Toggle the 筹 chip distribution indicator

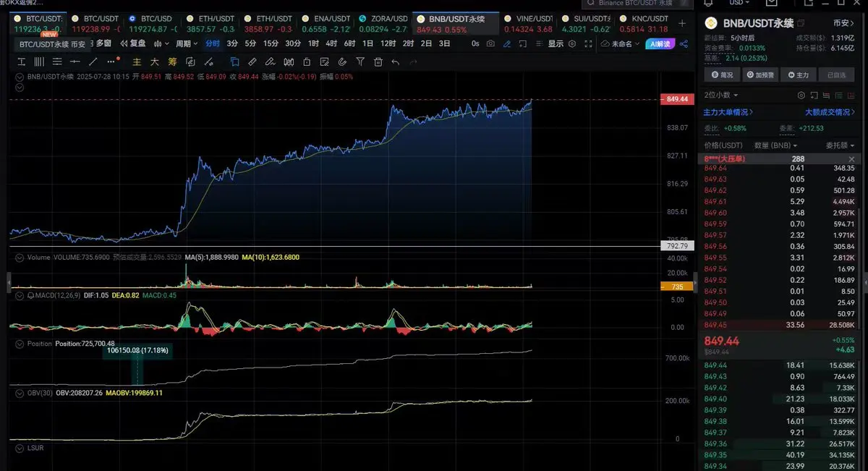pyautogui.click(x=173, y=61)
